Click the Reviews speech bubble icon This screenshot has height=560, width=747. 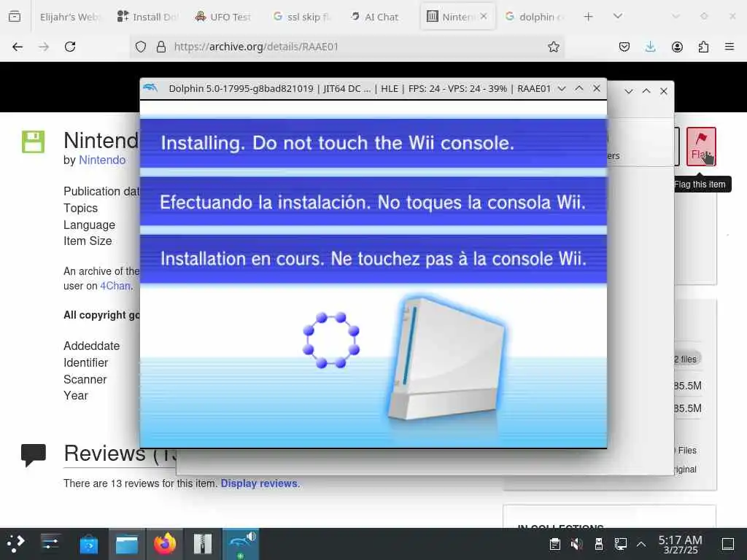(34, 455)
